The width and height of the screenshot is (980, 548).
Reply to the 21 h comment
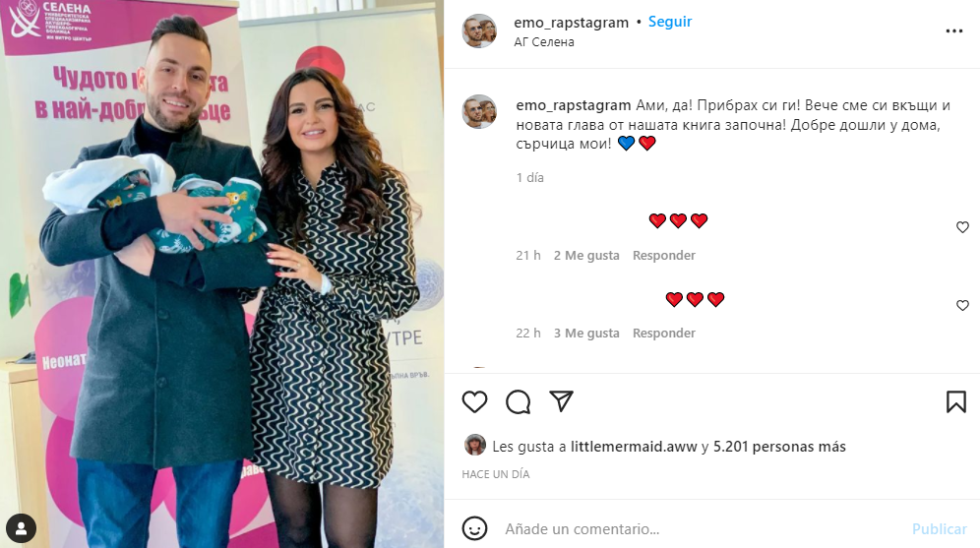pyautogui.click(x=664, y=255)
